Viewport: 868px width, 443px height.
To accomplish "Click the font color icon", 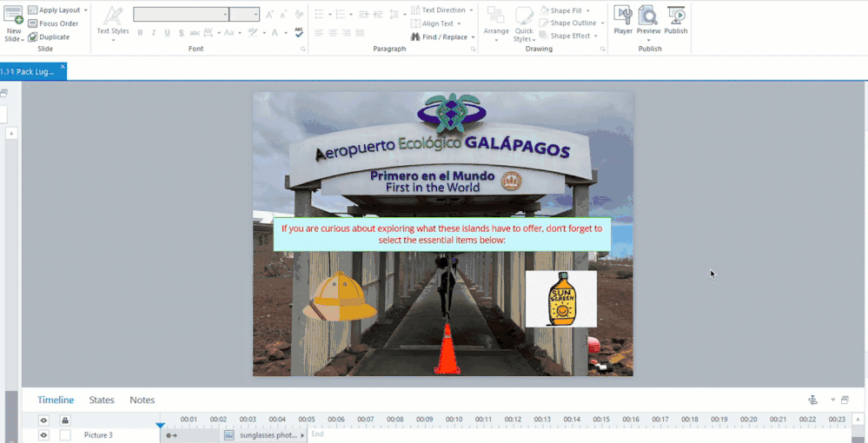I will click(275, 33).
